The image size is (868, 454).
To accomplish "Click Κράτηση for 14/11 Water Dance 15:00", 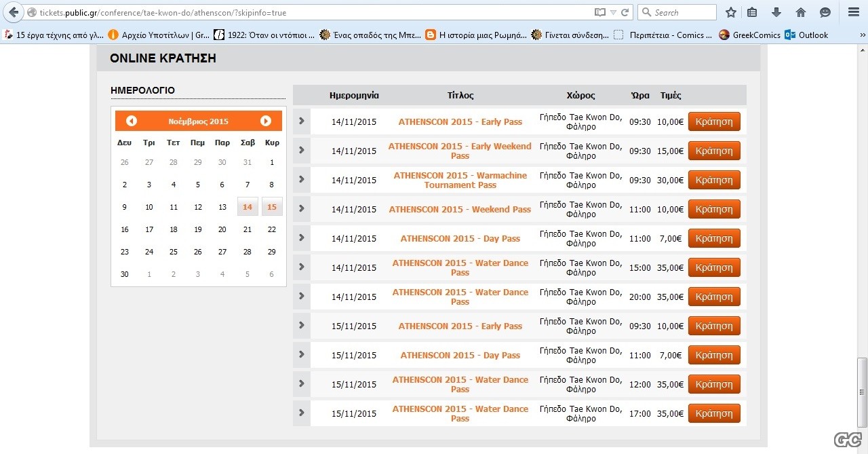I will tap(714, 267).
